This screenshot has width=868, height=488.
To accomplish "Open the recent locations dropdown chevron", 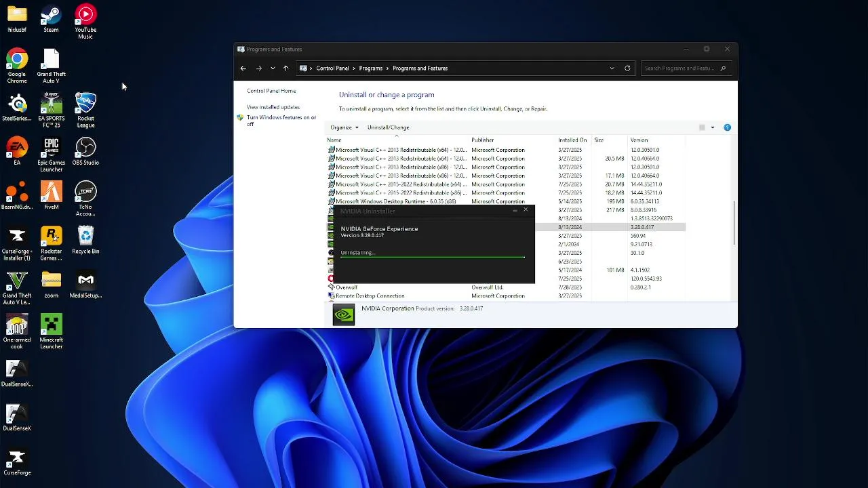I will click(x=273, y=68).
